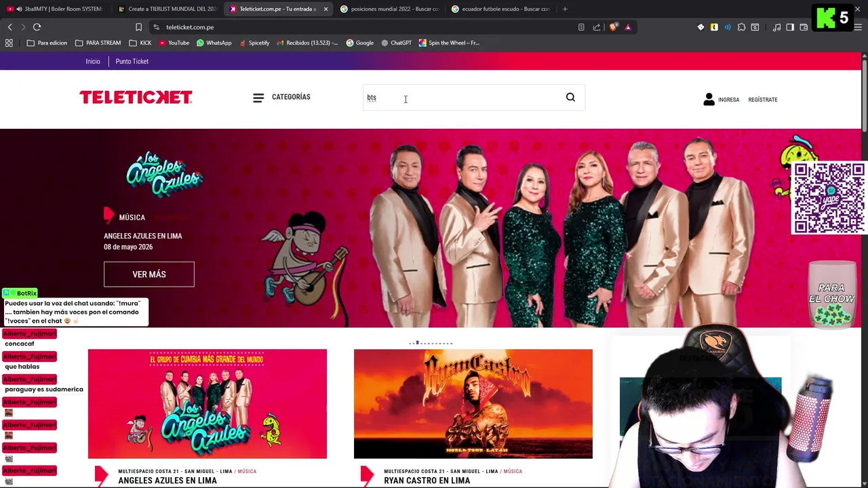
Task: Reload the page with refresh icon
Action: point(37,27)
